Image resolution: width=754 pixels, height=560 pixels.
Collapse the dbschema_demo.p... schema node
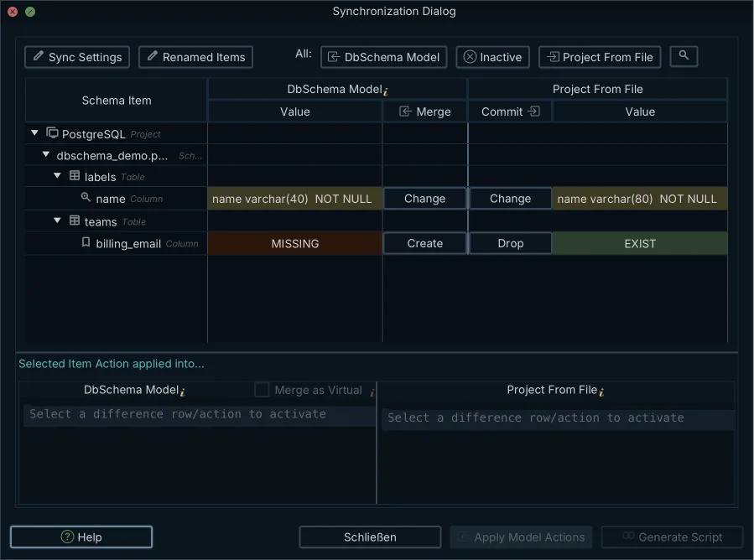tap(46, 155)
